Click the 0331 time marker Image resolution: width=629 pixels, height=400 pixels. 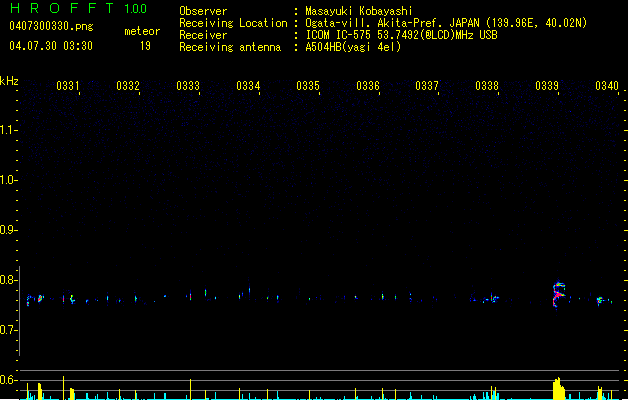point(67,86)
